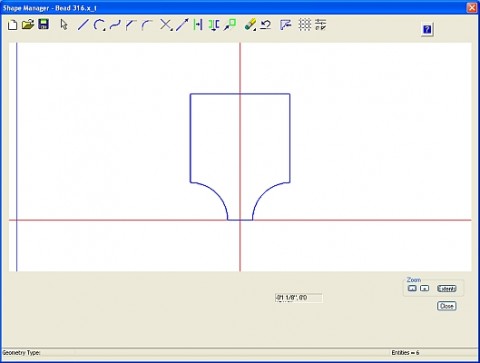Open help with the question mark icon
The width and height of the screenshot is (480, 363).
[427, 29]
